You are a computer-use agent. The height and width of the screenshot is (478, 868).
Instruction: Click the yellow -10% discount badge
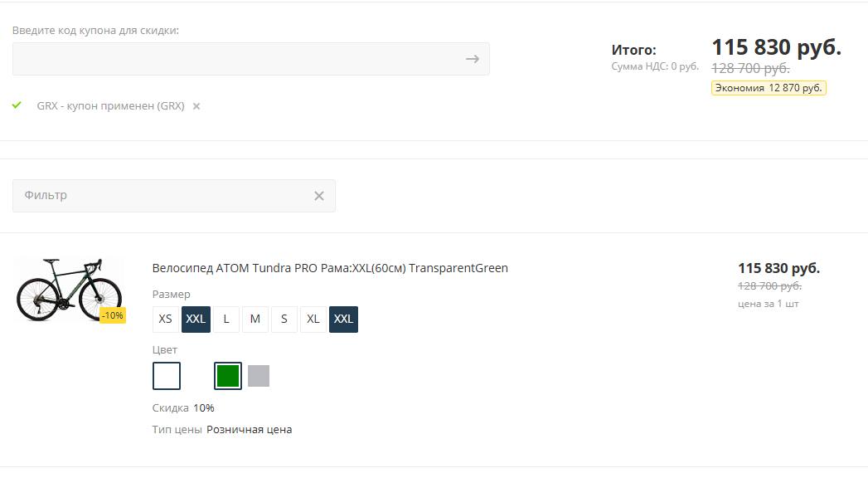[x=113, y=315]
